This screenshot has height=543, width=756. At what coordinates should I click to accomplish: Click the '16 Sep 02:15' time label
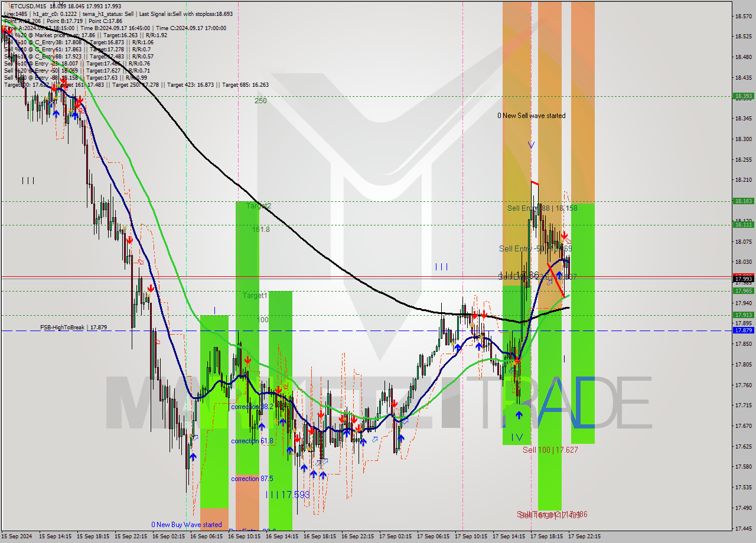click(x=169, y=537)
